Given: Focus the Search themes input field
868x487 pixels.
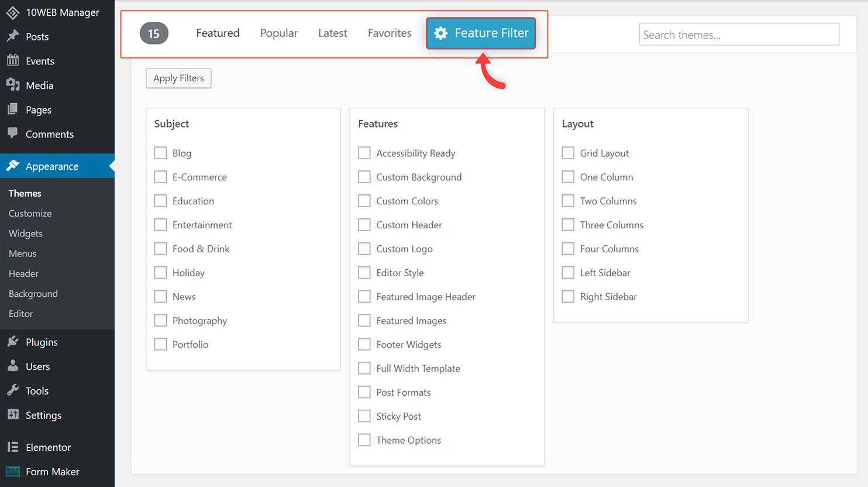Looking at the screenshot, I should tap(739, 35).
